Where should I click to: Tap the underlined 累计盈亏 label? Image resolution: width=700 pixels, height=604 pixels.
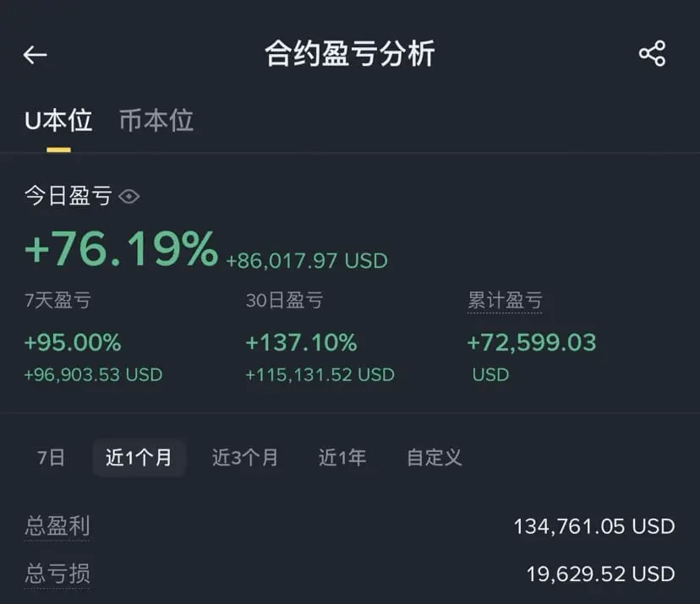[x=505, y=300]
